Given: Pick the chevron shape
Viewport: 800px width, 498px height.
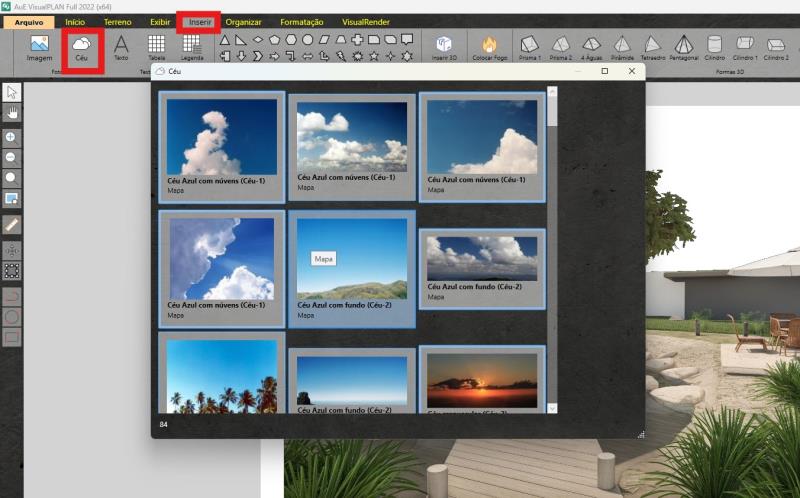Looking at the screenshot, I should (258, 56).
